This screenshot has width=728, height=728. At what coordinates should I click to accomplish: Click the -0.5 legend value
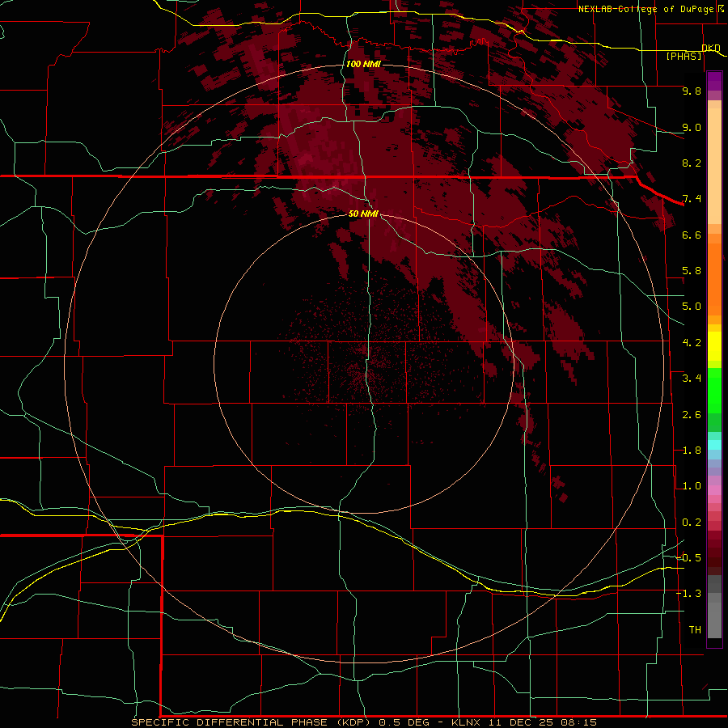tap(689, 558)
